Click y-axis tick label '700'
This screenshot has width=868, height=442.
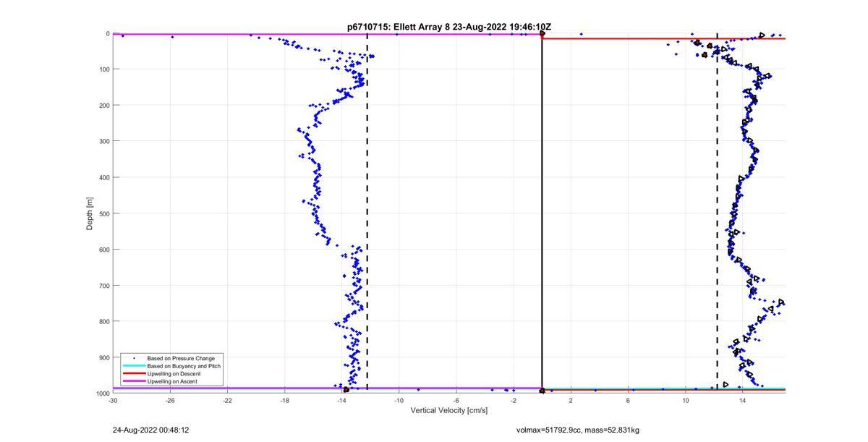click(103, 285)
